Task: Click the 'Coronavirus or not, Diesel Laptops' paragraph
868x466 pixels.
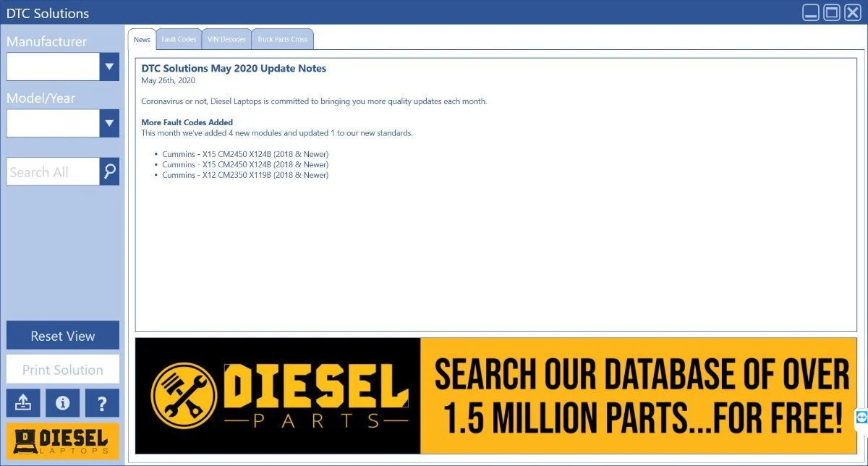Action: click(x=314, y=101)
